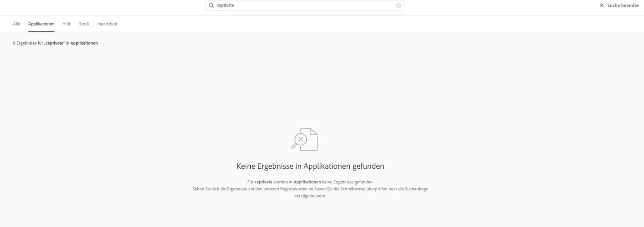
Task: Click the Für captivate wurden keine Ergebnisse line
Action: tap(310, 182)
